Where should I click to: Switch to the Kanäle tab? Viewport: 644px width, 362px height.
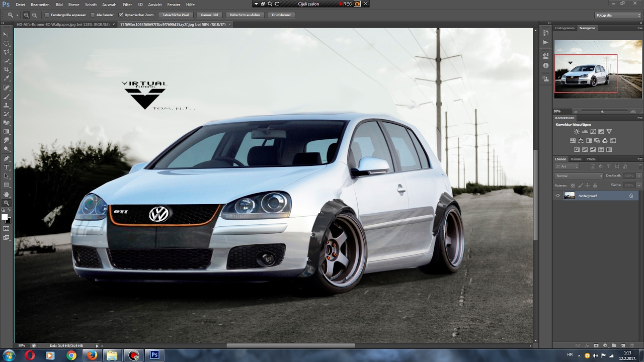tap(576, 159)
